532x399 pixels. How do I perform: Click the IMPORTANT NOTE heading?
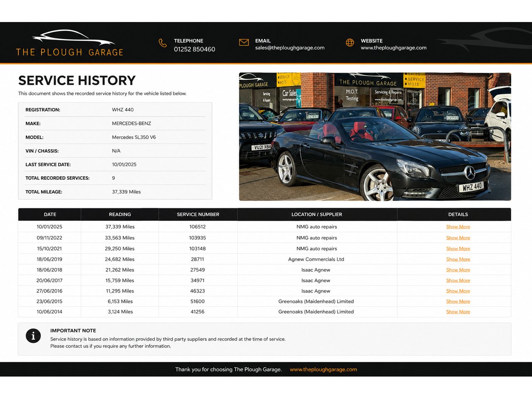73,331
